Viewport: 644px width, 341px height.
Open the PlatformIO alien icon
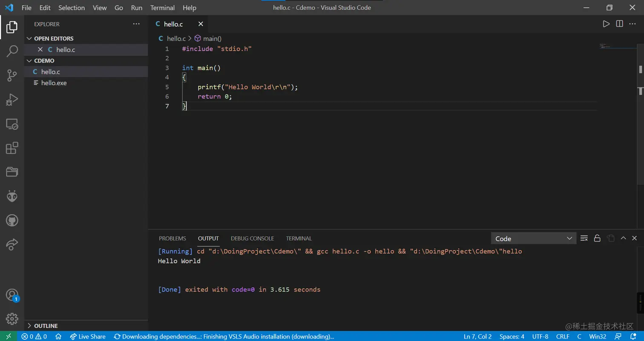12,196
